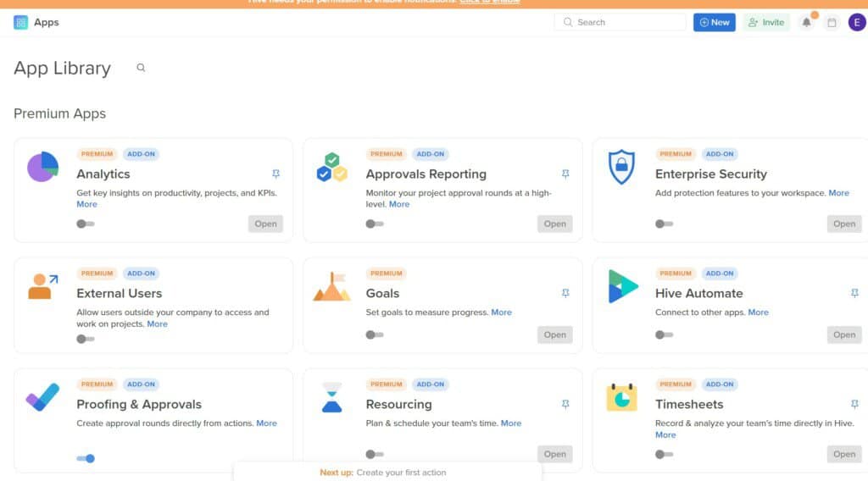The height and width of the screenshot is (481, 868).
Task: Enable the Resourcing toggle
Action: tap(375, 454)
